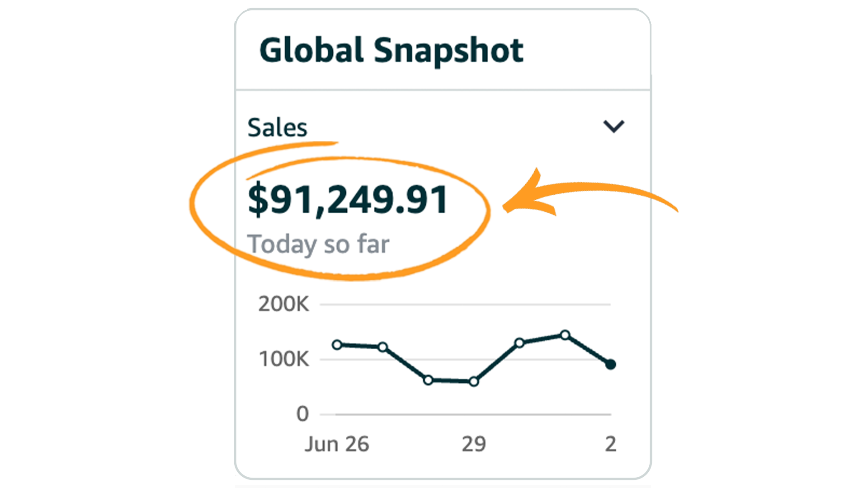This screenshot has width=868, height=488.
Task: Click the rising data point before the peak
Action: point(520,343)
